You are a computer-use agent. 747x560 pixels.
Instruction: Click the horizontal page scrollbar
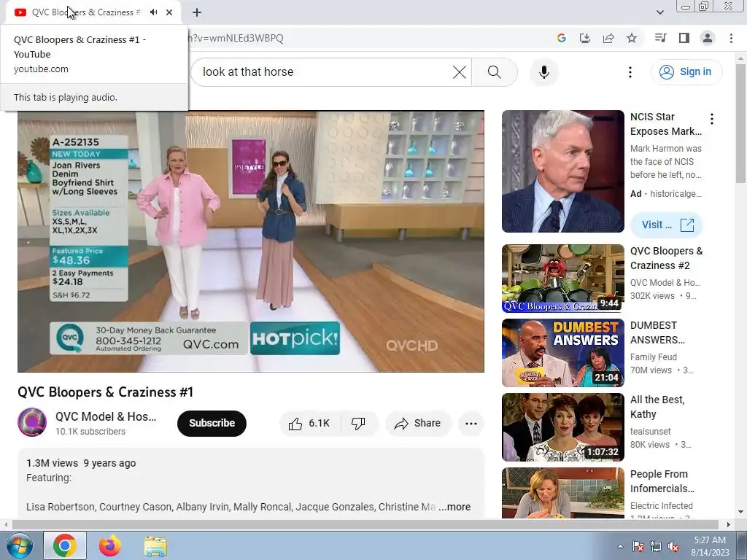(x=365, y=524)
